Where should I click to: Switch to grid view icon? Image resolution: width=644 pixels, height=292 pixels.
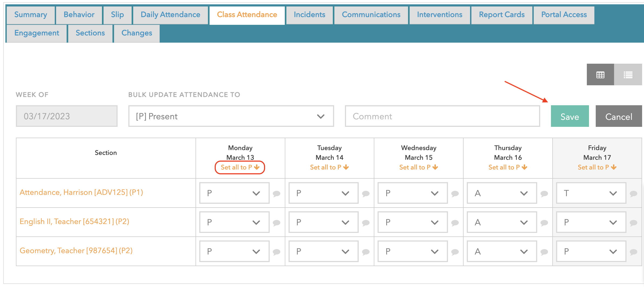(600, 75)
